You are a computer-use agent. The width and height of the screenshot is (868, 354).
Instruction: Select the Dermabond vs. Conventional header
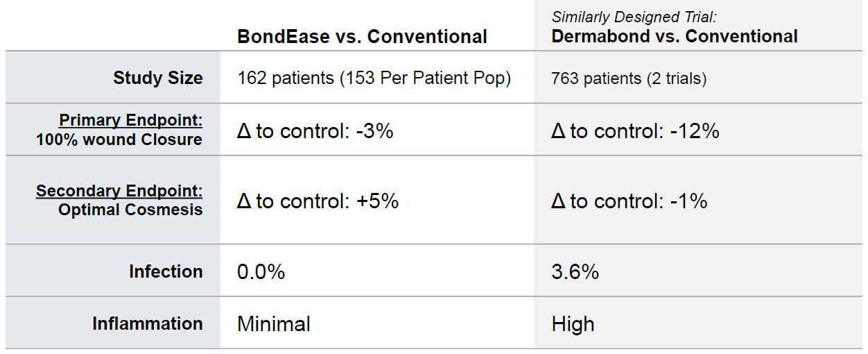coord(674,36)
